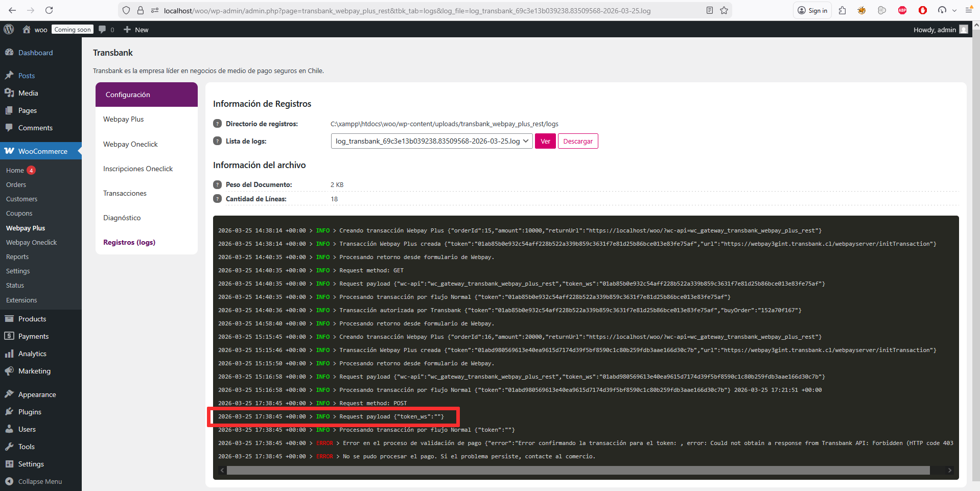Expand the log file dropdown list

tap(432, 141)
